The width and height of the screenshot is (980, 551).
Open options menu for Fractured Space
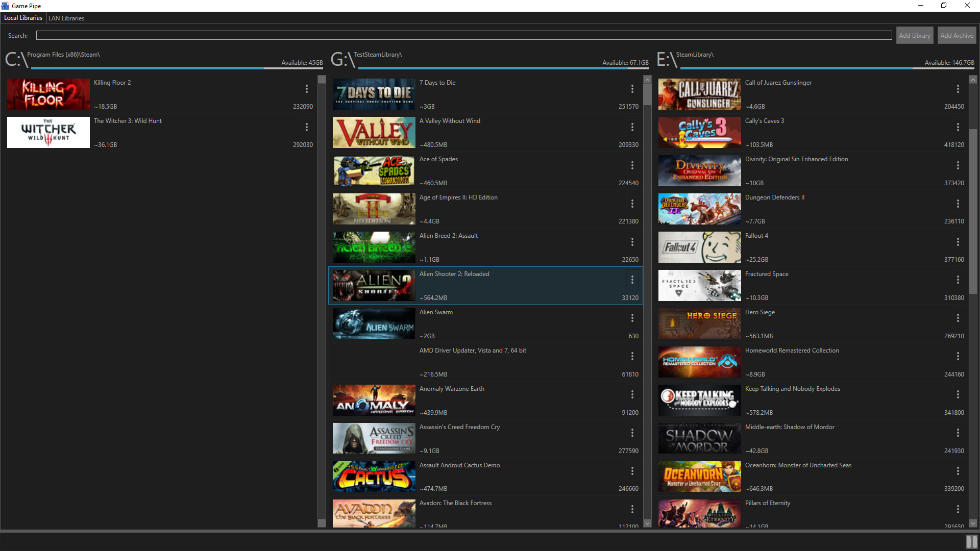958,280
